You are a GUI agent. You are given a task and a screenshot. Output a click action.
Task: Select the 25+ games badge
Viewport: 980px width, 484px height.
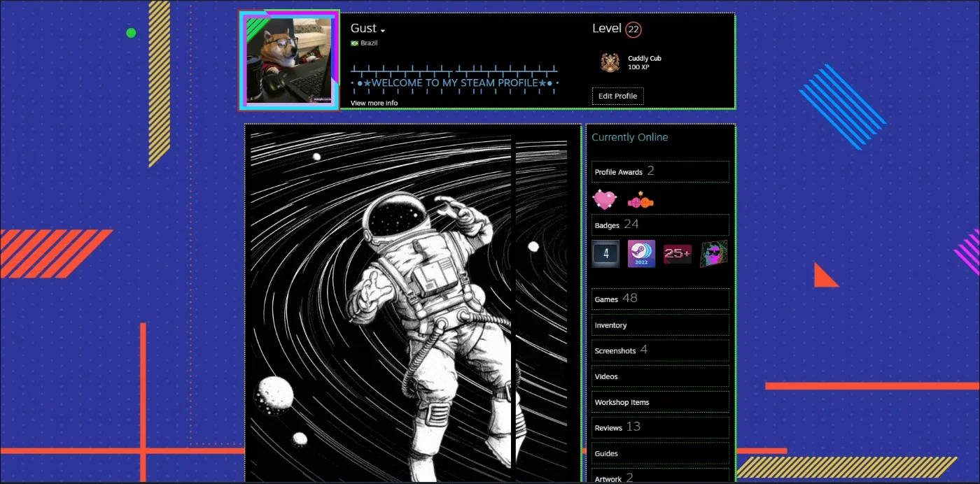(677, 254)
